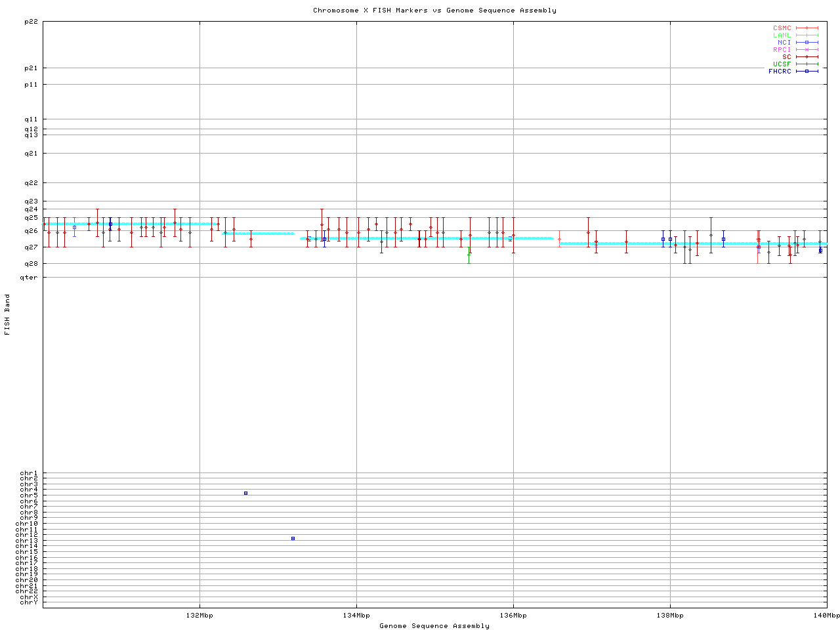Click the chrY label at the bottom
This screenshot has width=840, height=630.
click(29, 602)
